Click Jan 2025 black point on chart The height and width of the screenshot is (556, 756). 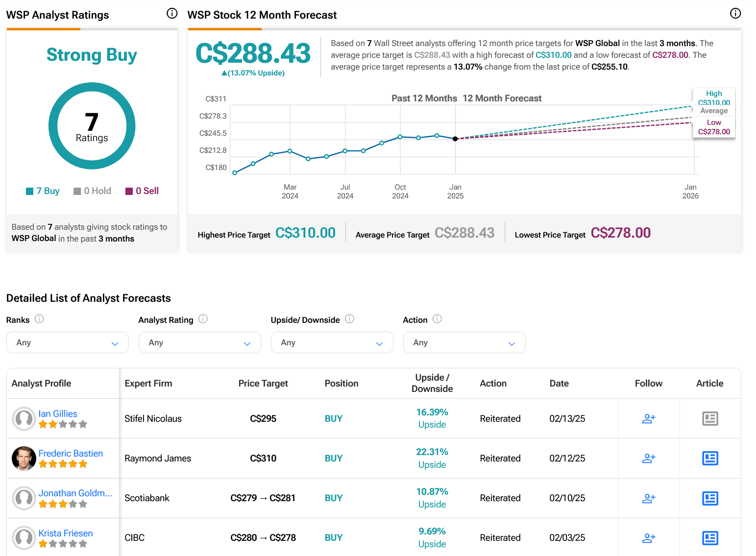tap(455, 139)
